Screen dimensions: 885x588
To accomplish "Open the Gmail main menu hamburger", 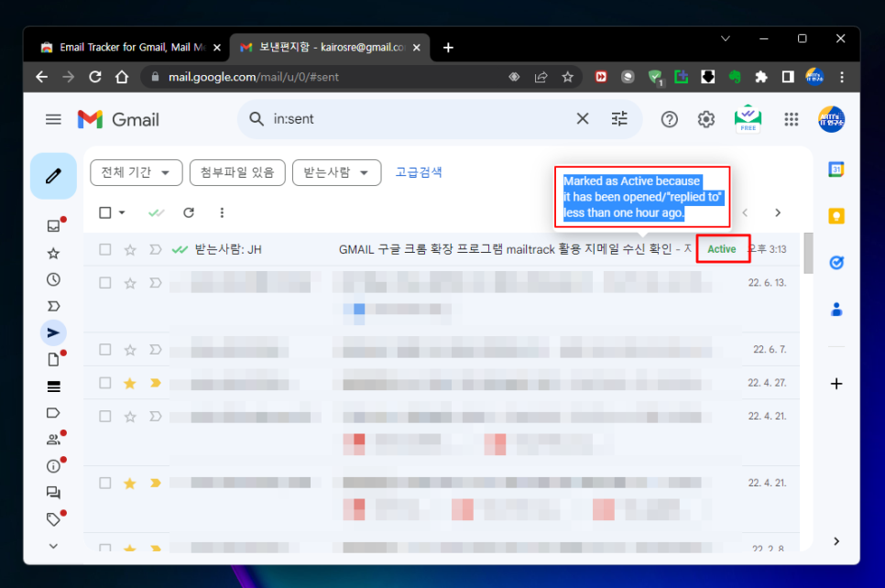I will 54,120.
